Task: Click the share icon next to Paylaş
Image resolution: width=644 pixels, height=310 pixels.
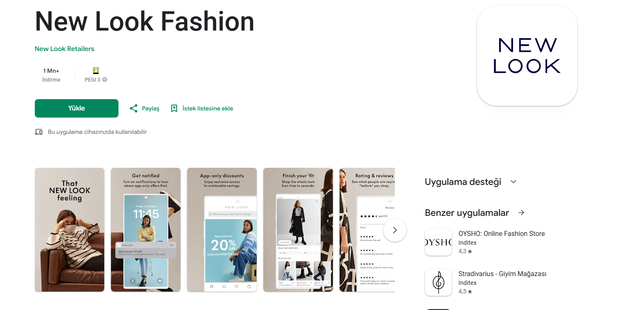Action: pyautogui.click(x=134, y=108)
